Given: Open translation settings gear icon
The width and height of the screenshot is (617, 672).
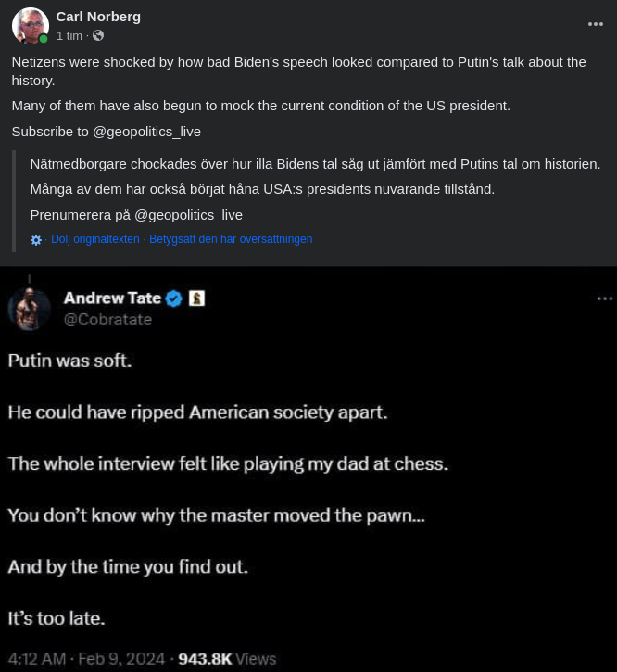Looking at the screenshot, I should (36, 239).
